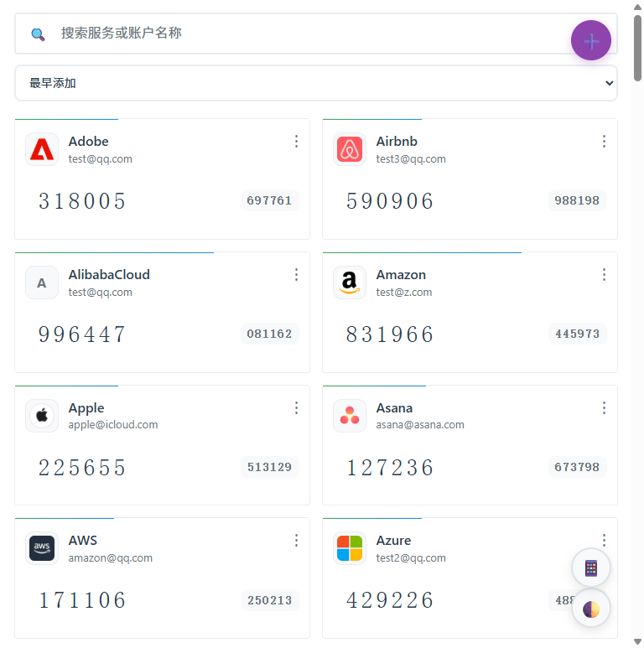Open the AlibabaCloud card three-dot menu
644x648 pixels.
tap(296, 274)
